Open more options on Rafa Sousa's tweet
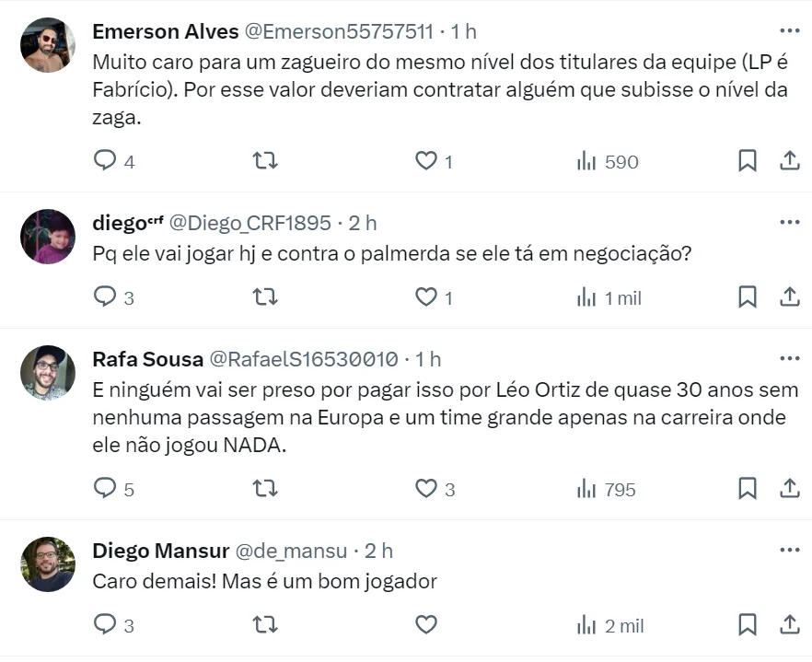This screenshot has width=812, height=662. pos(790,357)
